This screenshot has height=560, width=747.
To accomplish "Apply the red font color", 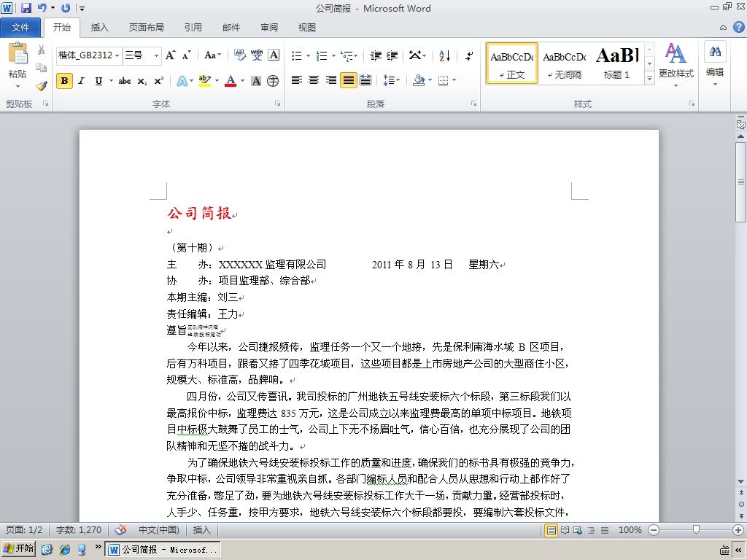I will click(231, 81).
